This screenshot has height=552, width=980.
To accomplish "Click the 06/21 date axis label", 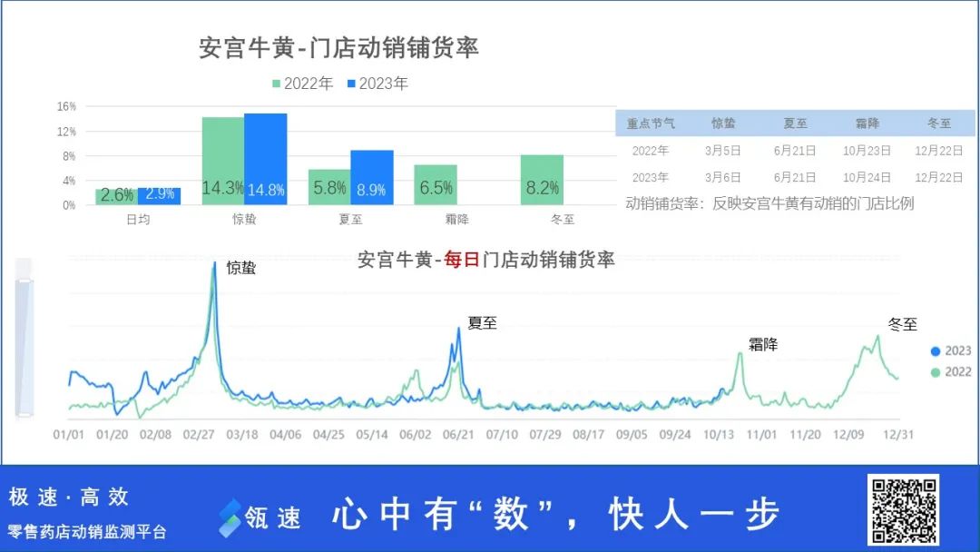I will (x=459, y=435).
